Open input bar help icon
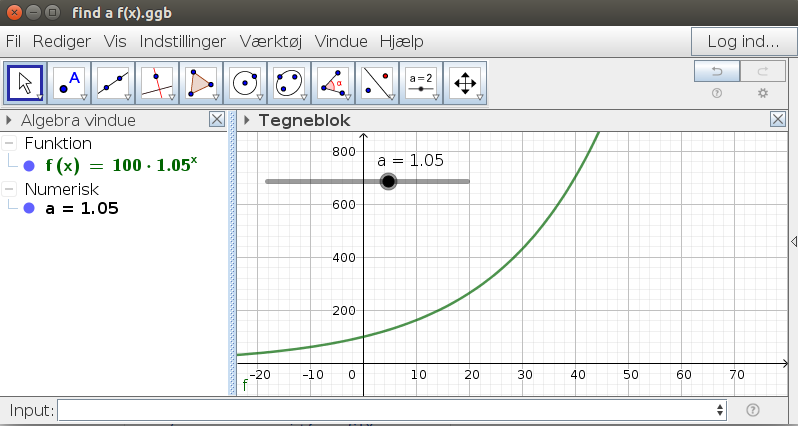The width and height of the screenshot is (798, 426). (x=753, y=410)
